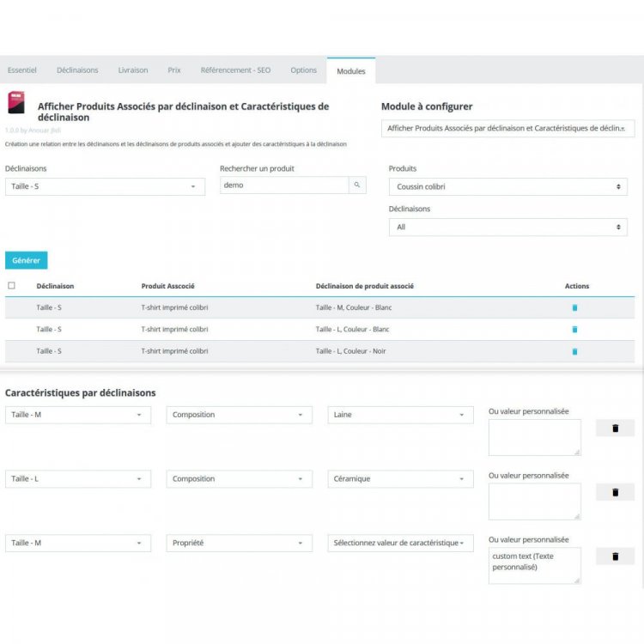
Task: Click the Générer button
Action: point(27,260)
